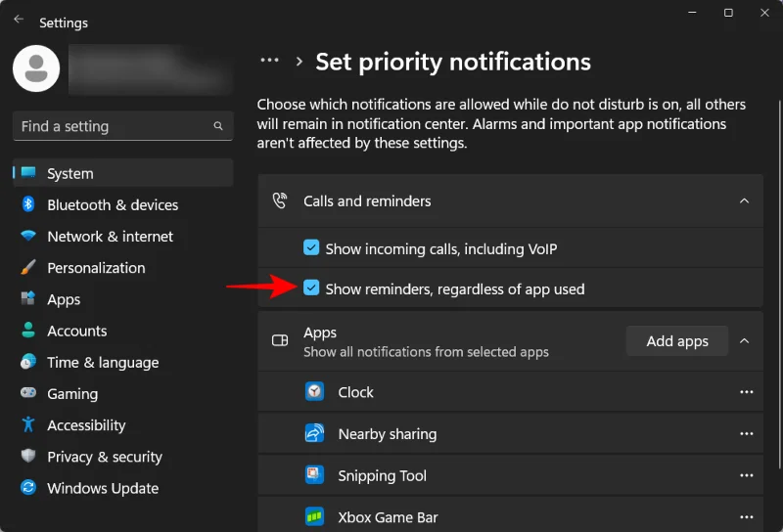Toggle Show reminders regardless of app used
This screenshot has height=532, width=783.
click(x=311, y=288)
